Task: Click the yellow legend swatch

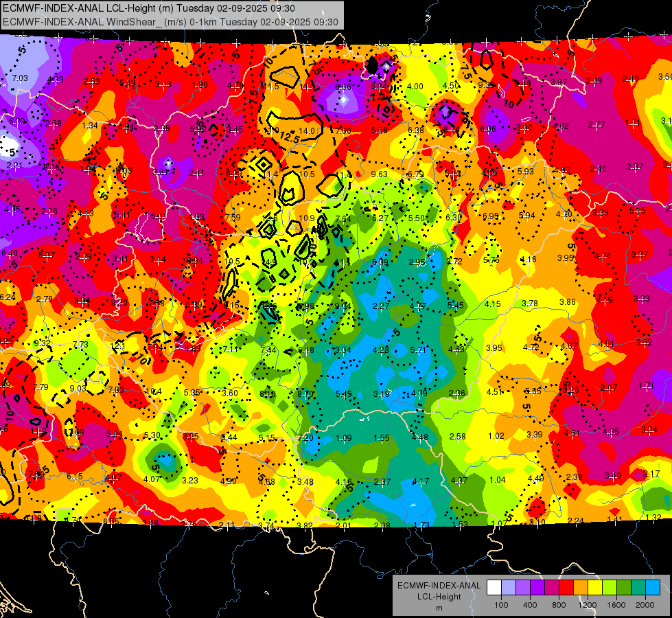Action: (595, 588)
